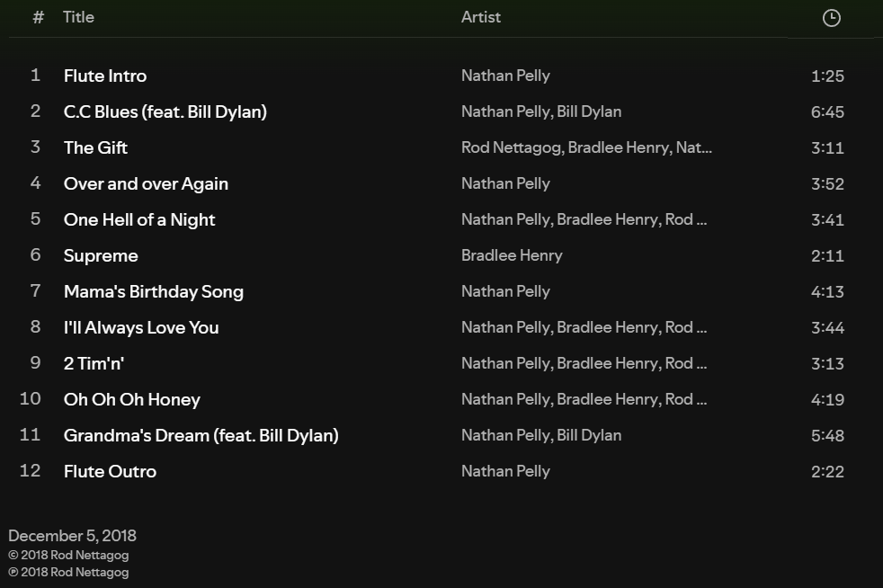Click the Title column header
This screenshot has width=883, height=588.
[78, 17]
